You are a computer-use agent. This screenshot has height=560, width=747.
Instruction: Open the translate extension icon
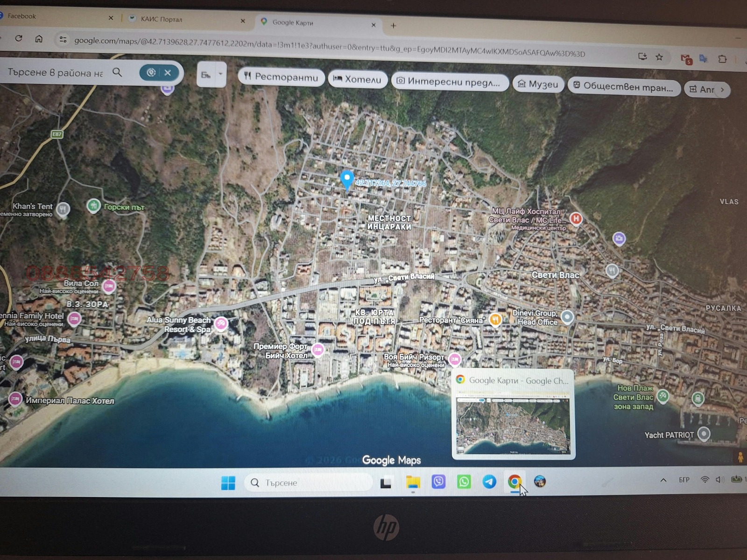pos(703,59)
